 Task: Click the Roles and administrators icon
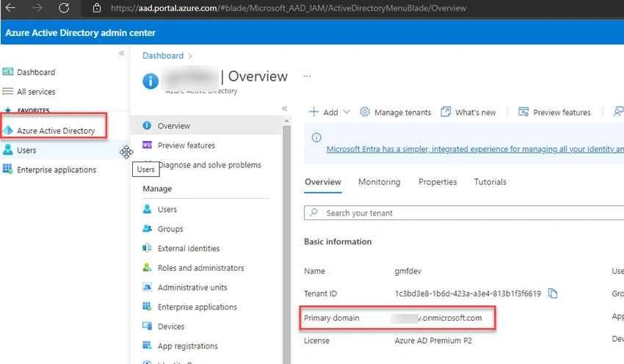click(x=147, y=267)
